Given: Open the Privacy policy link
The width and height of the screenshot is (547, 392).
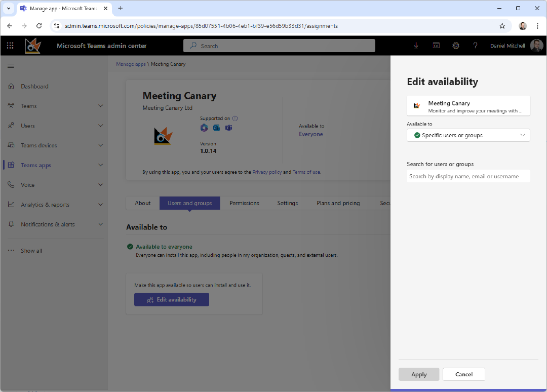Looking at the screenshot, I should tap(267, 172).
